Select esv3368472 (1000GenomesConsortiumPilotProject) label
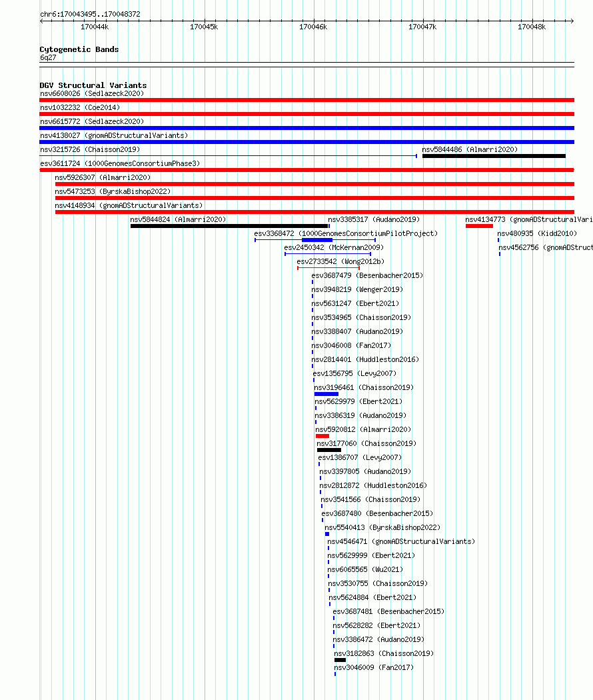Screen dimensions: 593x700 pyautogui.click(x=346, y=233)
